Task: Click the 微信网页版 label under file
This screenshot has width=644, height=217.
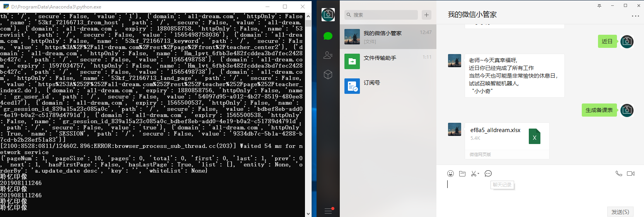Action: 480,154
